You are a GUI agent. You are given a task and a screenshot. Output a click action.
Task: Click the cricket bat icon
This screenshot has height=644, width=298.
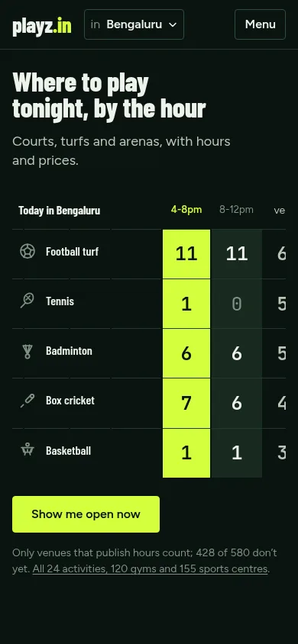[28, 401]
